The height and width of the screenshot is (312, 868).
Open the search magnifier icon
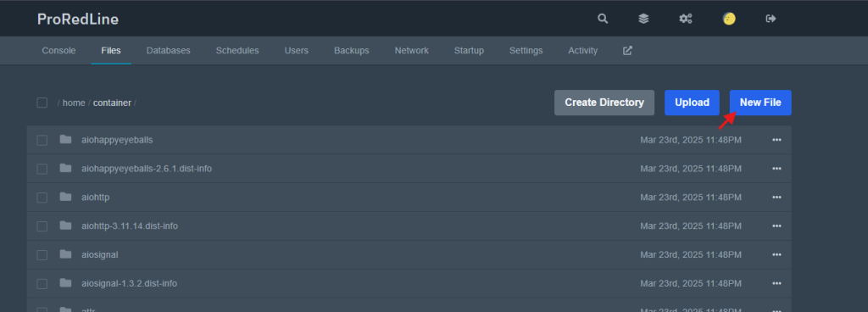[x=603, y=19]
